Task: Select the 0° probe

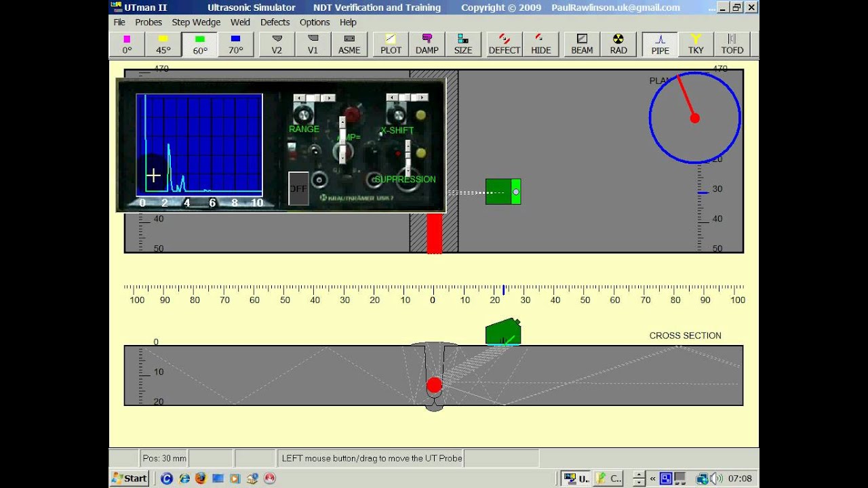Action: coord(127,44)
